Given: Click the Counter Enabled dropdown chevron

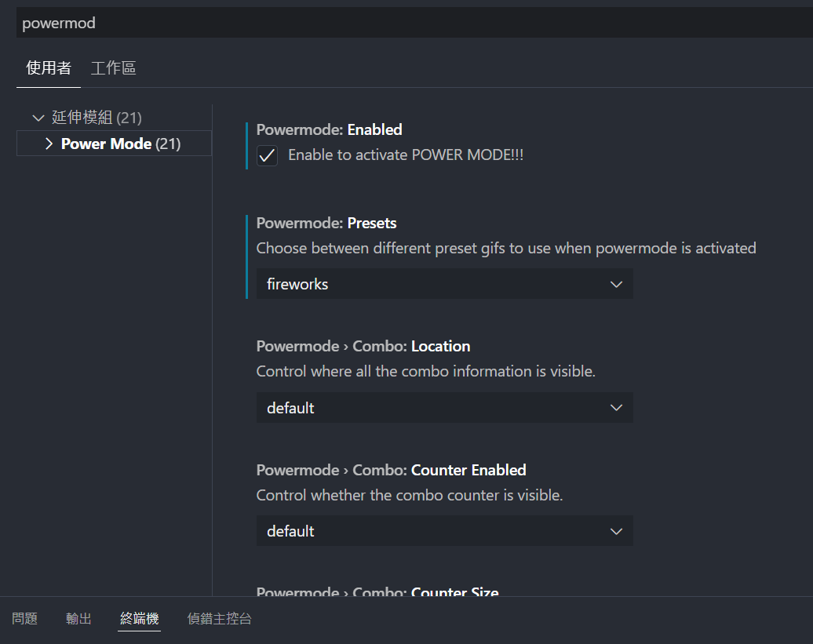Looking at the screenshot, I should click(x=616, y=531).
